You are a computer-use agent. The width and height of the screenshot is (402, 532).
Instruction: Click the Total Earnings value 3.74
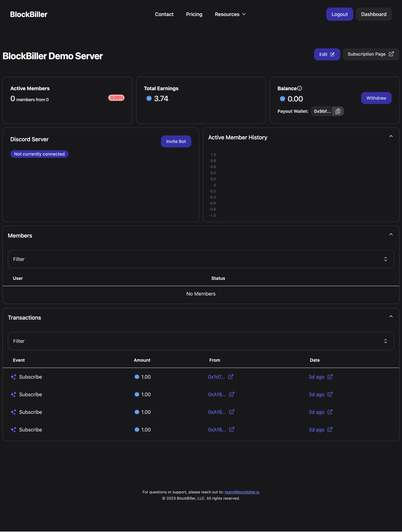[161, 98]
